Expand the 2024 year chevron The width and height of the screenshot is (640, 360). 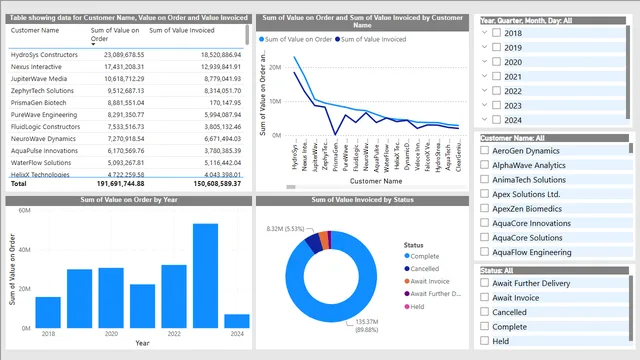484,119
